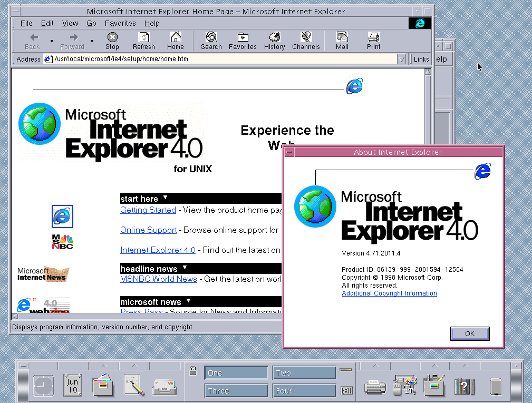This screenshot has height=403, width=532.
Task: Open the Go menu
Action: pyautogui.click(x=91, y=23)
